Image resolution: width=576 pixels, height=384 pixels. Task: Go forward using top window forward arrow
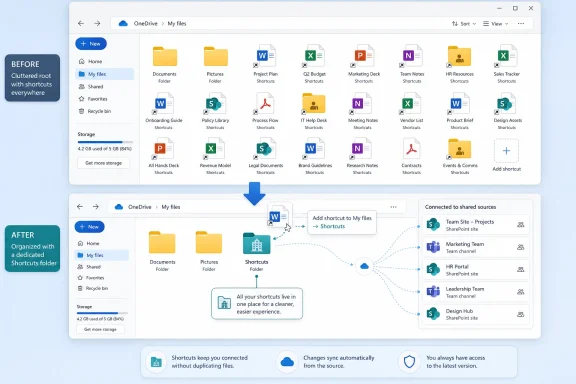(97, 24)
